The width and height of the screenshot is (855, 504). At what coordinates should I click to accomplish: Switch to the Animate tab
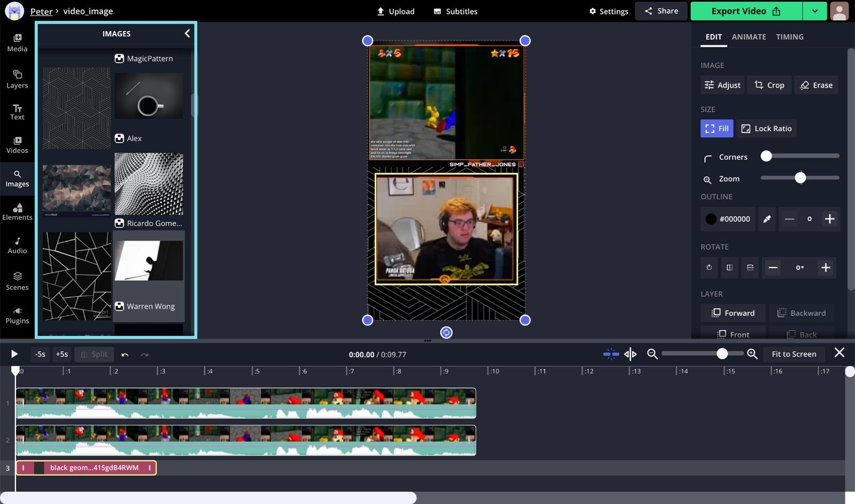click(x=749, y=37)
